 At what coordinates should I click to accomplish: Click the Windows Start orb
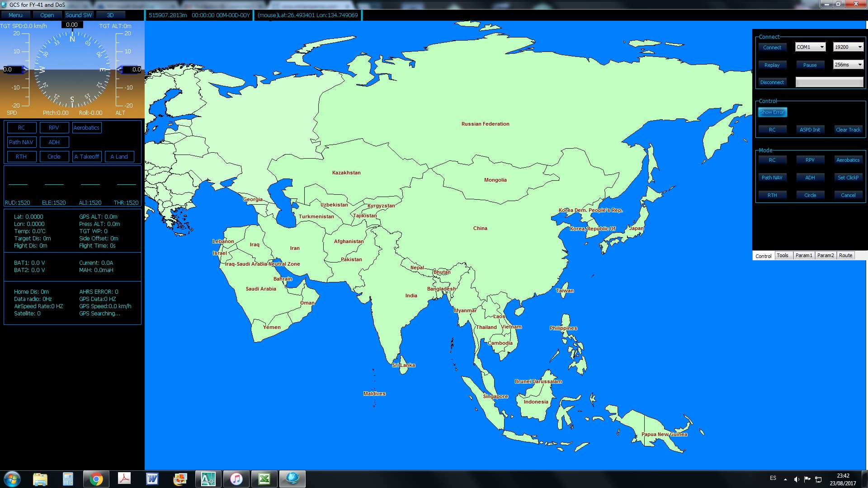[12, 479]
